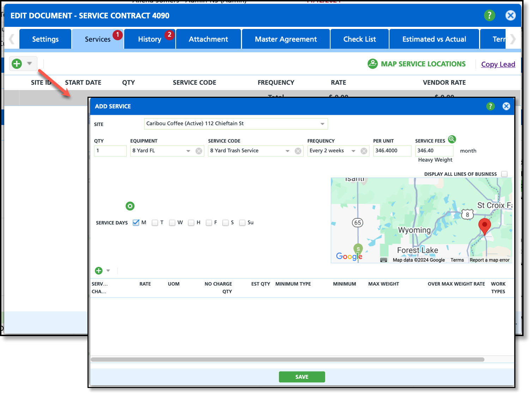Image resolution: width=532 pixels, height=394 pixels.
Task: Uncheck the Monday service day checkbox
Action: pyautogui.click(x=136, y=223)
